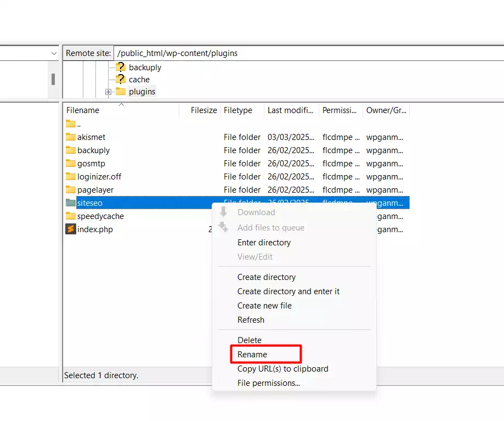Click the plugins folder icon in tree

pos(121,92)
